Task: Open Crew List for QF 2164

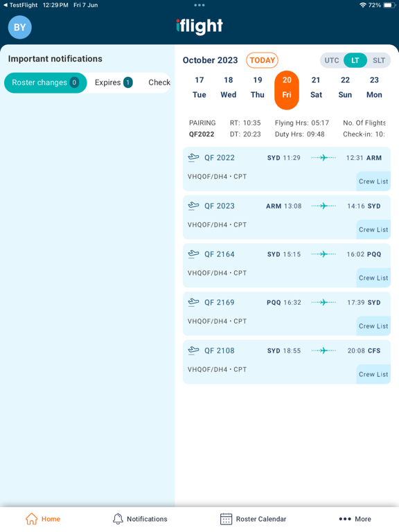Action: pyautogui.click(x=373, y=278)
